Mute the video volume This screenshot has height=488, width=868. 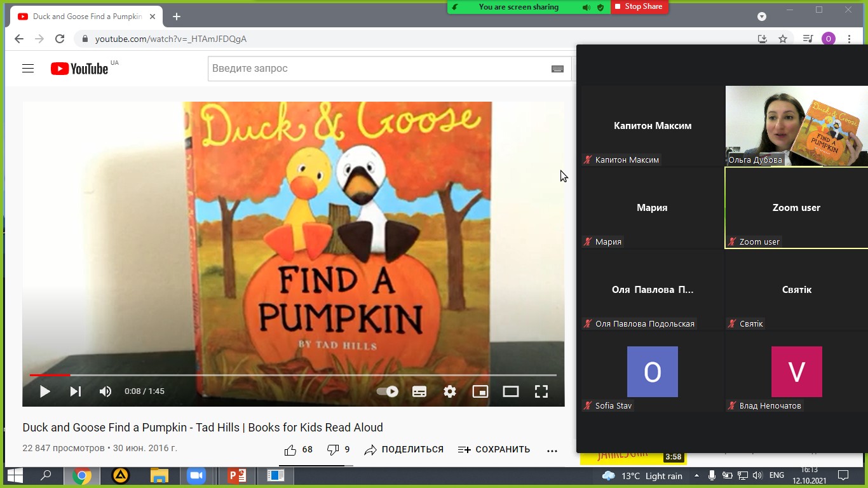105,391
